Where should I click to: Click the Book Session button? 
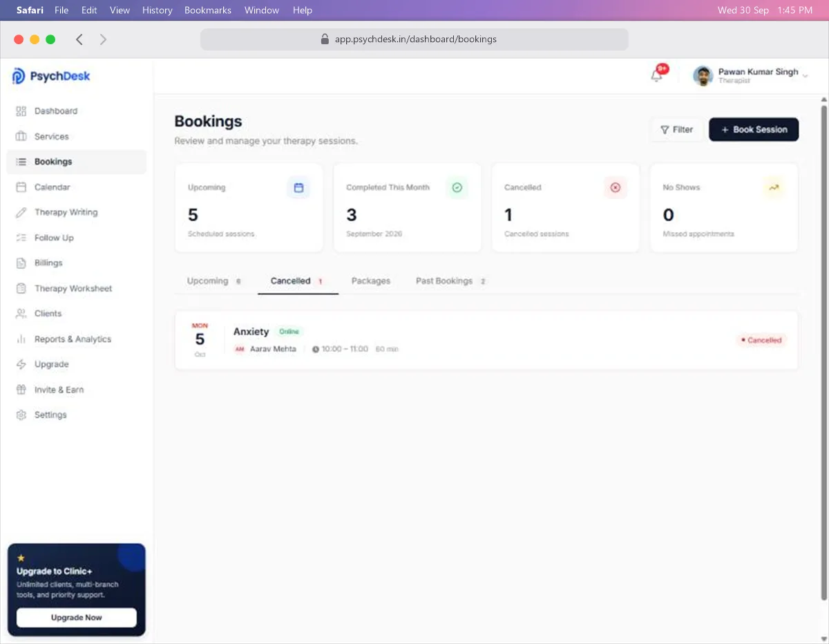(x=754, y=129)
